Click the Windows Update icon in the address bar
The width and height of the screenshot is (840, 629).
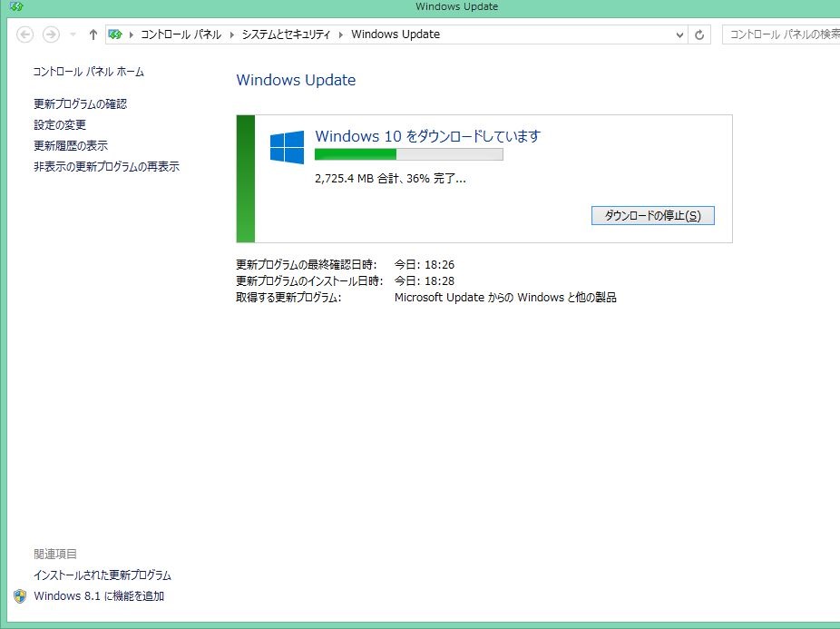point(115,34)
